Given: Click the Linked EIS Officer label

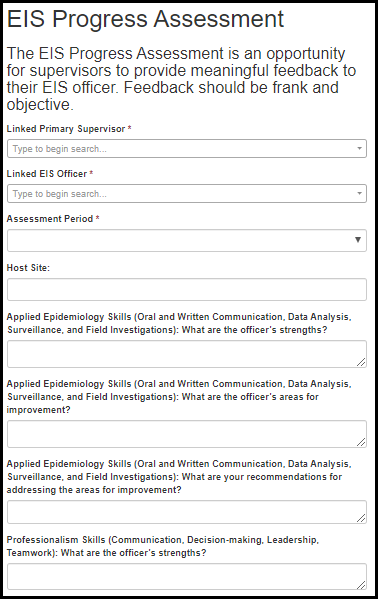Looking at the screenshot, I should (x=47, y=174).
